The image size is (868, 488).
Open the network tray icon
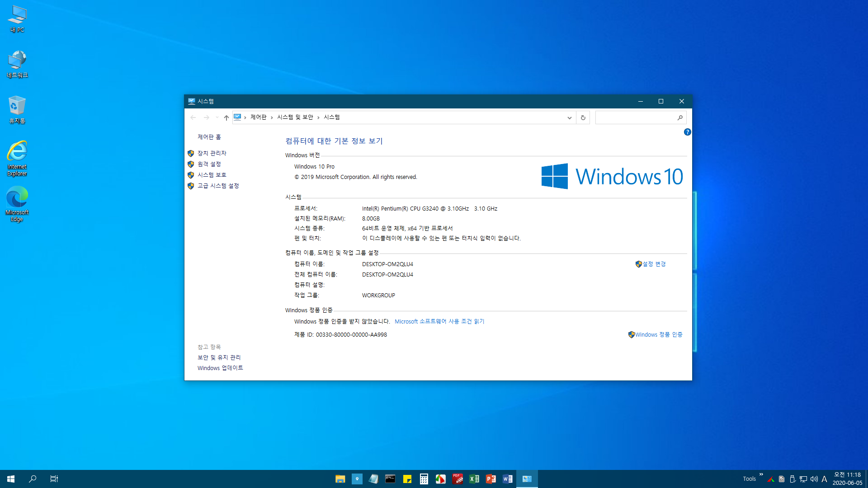[x=803, y=479]
